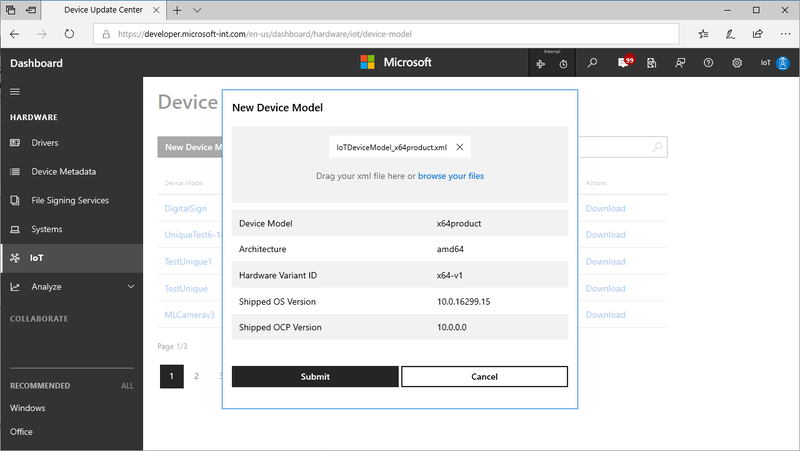Open the IoT user account avatar
Image resolution: width=800 pixels, height=451 pixels.
[x=782, y=63]
